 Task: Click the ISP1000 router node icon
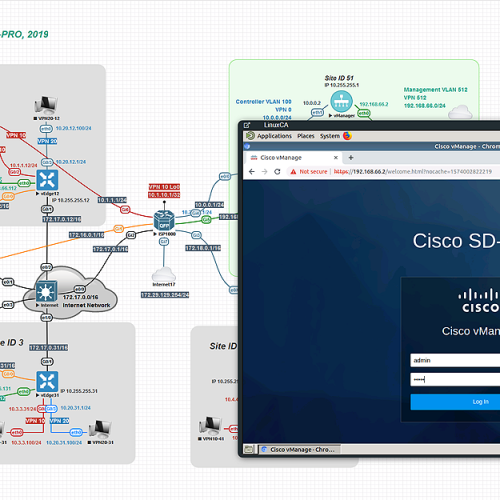pyautogui.click(x=164, y=221)
